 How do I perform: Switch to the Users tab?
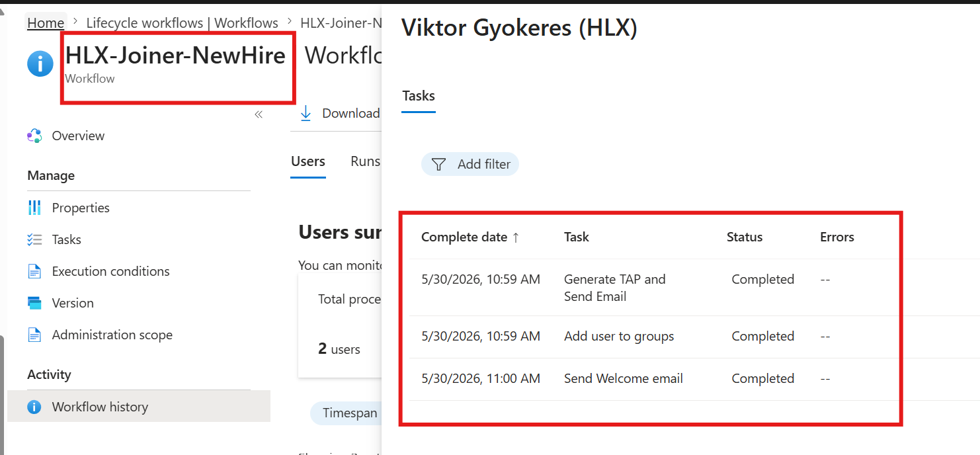(308, 161)
